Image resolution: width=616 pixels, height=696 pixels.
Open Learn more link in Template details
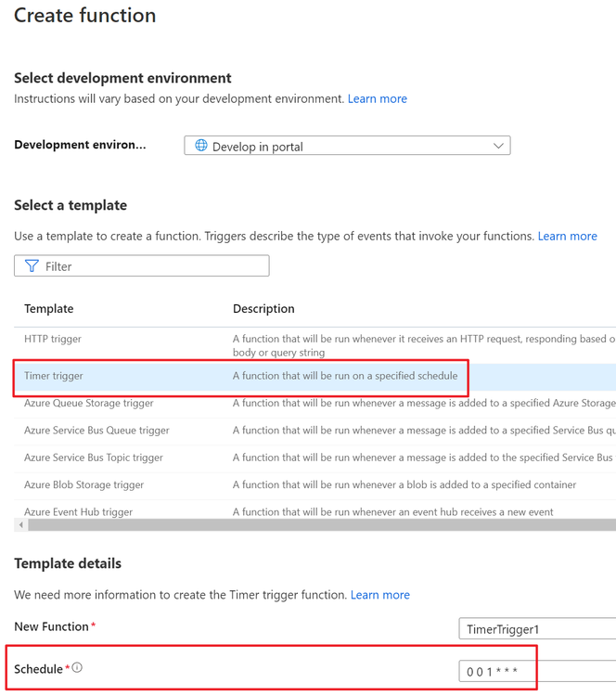(x=379, y=595)
